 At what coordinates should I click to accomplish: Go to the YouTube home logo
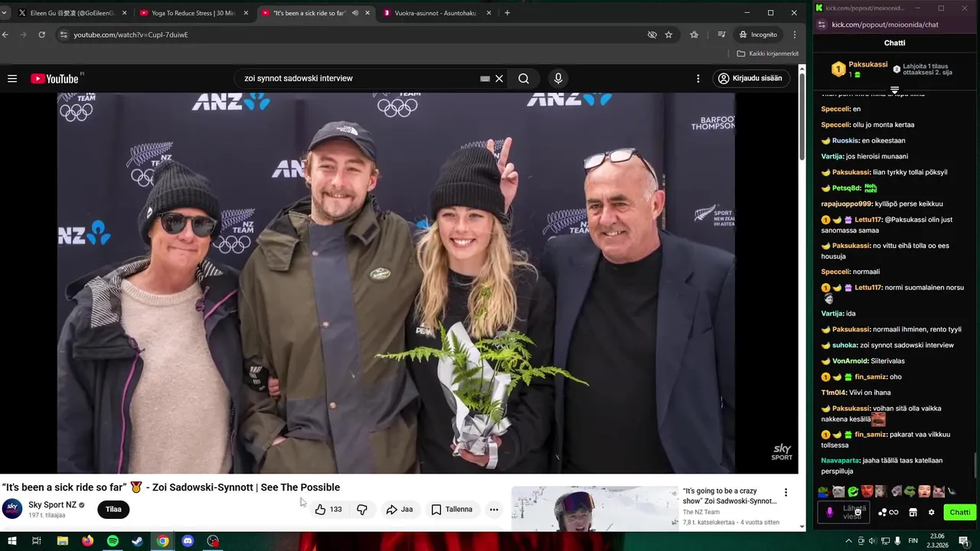point(54,79)
